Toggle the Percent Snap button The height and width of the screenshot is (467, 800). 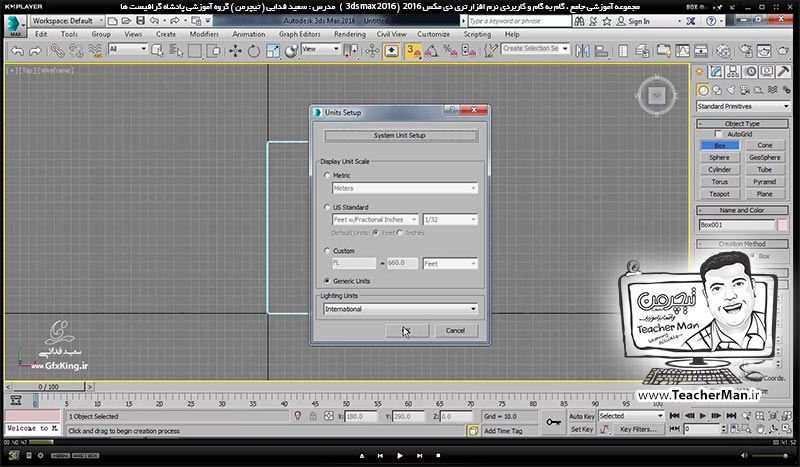click(x=450, y=51)
